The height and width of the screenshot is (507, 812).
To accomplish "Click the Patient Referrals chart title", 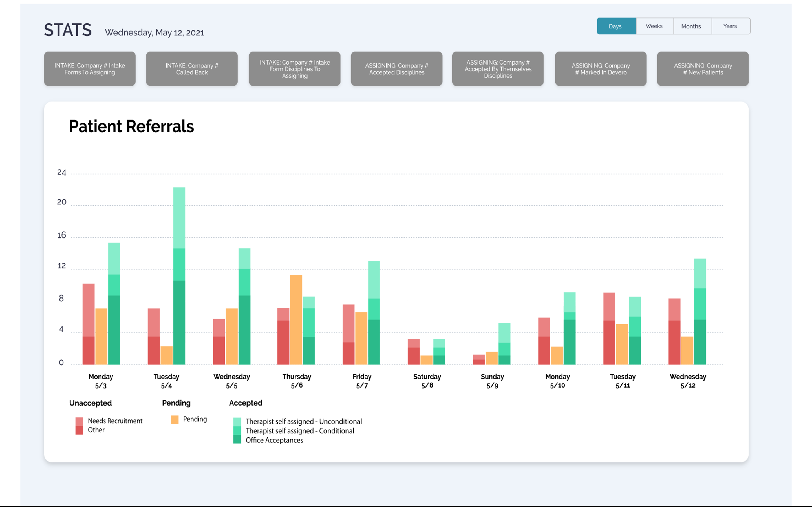I will click(x=132, y=126).
